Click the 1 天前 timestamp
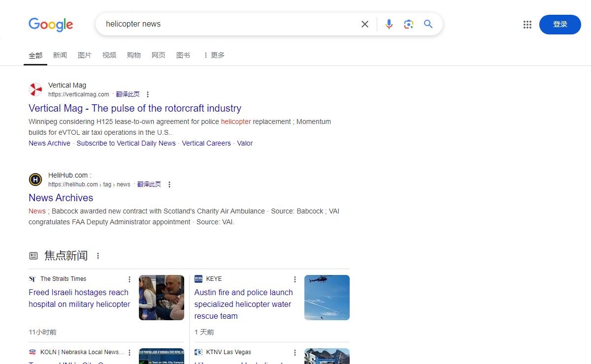The width and height of the screenshot is (591, 364). [x=204, y=332]
